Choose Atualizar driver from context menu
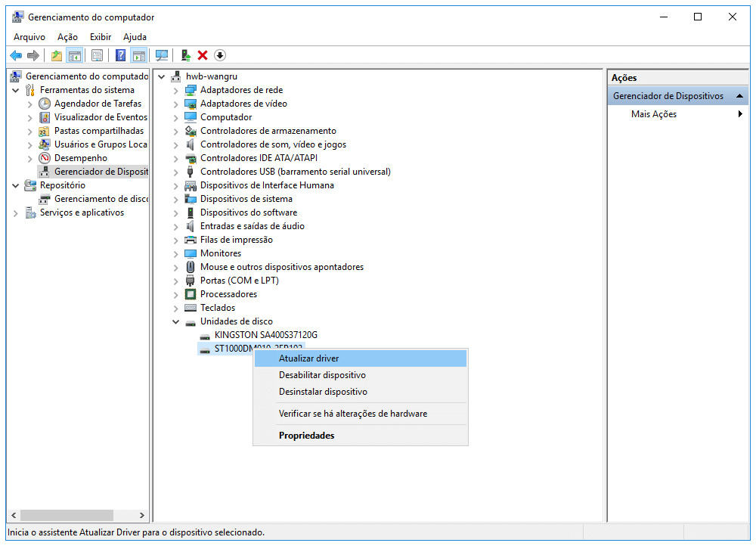Screen dimensions: 756x546 (360, 358)
